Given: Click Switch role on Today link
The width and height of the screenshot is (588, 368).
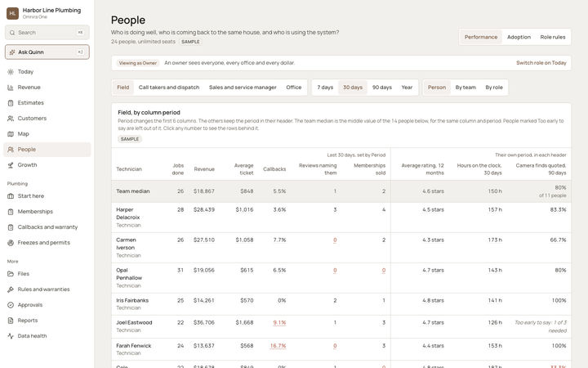Looking at the screenshot, I should 541,63.
